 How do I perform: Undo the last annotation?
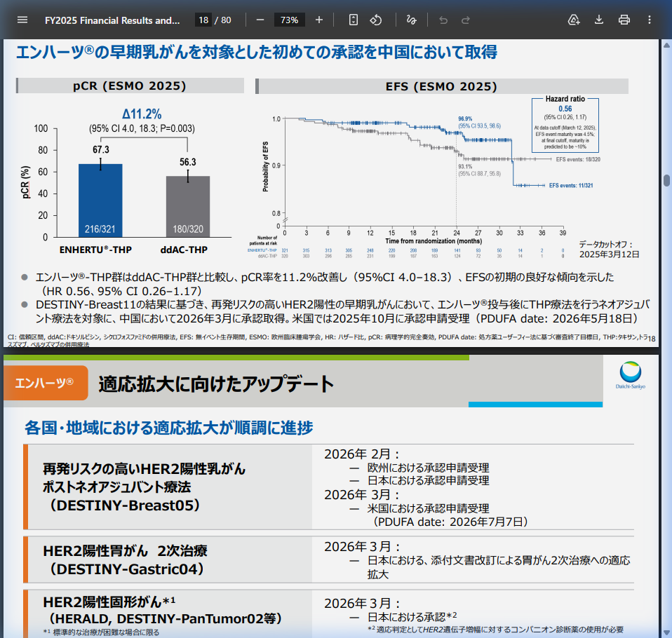tap(443, 20)
